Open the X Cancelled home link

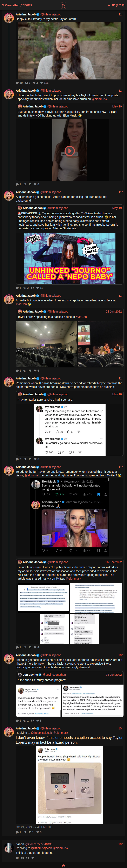pos(11,5)
